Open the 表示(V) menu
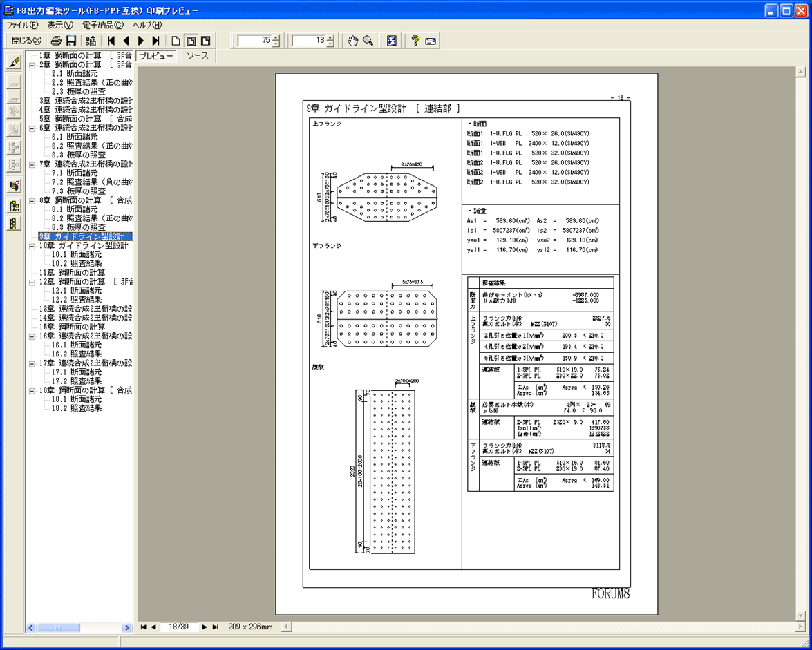 click(60, 25)
